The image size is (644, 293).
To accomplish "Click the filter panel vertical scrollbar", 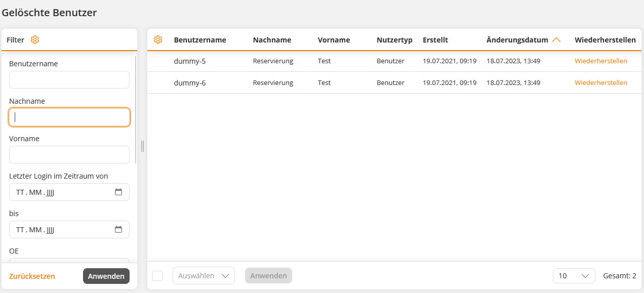I will click(136, 109).
